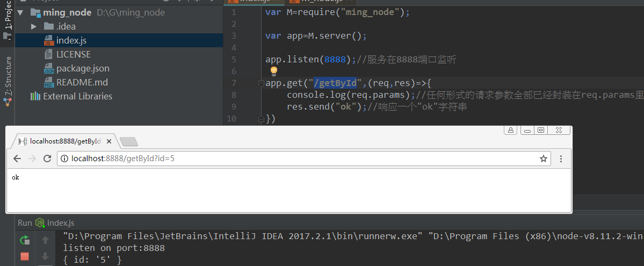This screenshot has height=266, width=644.
Task: Click the External Libraries bars icon
Action: click(35, 96)
